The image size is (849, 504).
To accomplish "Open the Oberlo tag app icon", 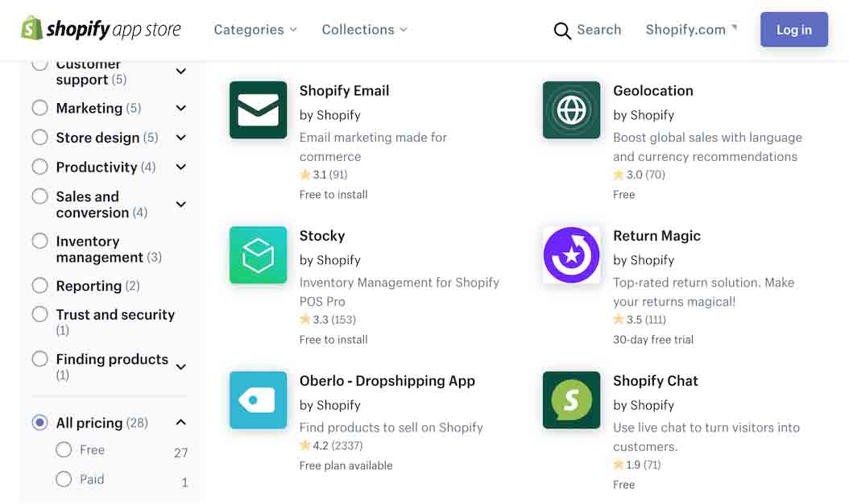I will pyautogui.click(x=259, y=400).
